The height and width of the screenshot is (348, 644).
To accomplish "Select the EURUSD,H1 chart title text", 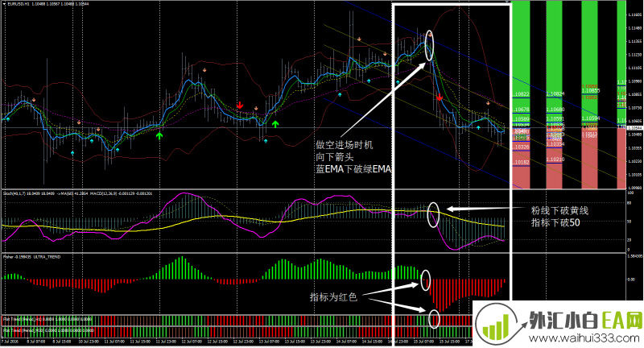I will 47,4.
